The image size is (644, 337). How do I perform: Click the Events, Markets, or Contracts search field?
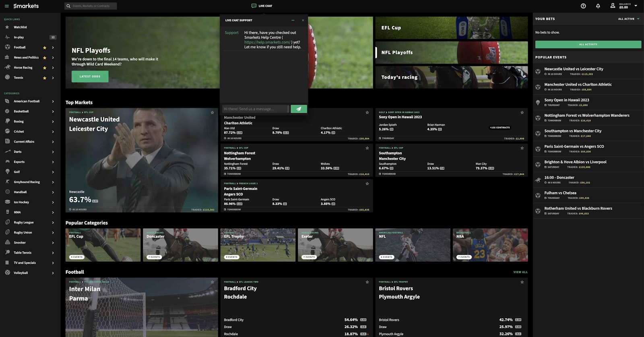92,6
